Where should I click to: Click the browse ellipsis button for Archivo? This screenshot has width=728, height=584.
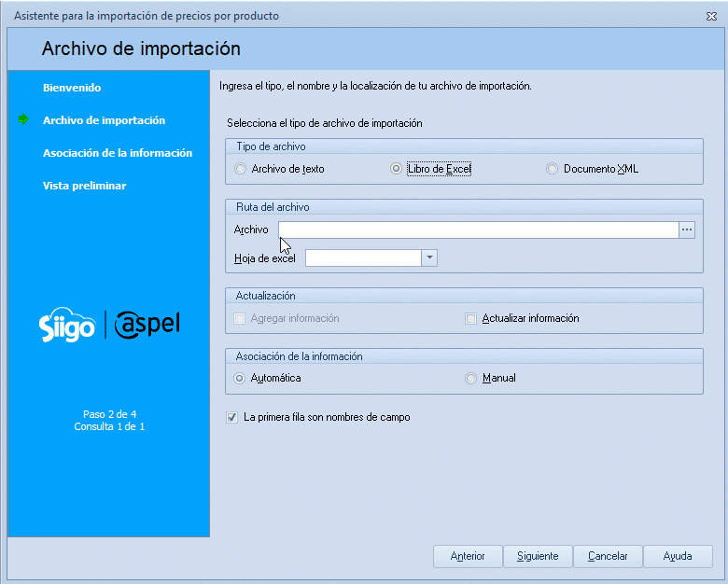pos(687,229)
